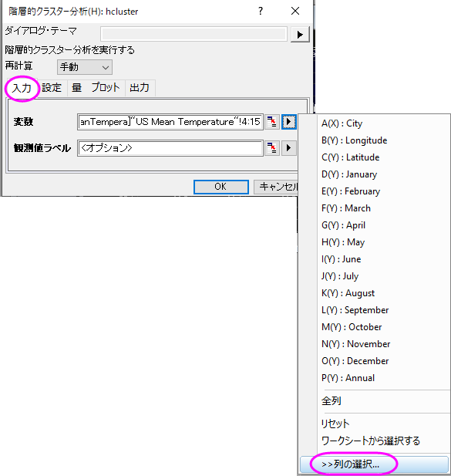Switch to the プロット tab

[x=106, y=88]
